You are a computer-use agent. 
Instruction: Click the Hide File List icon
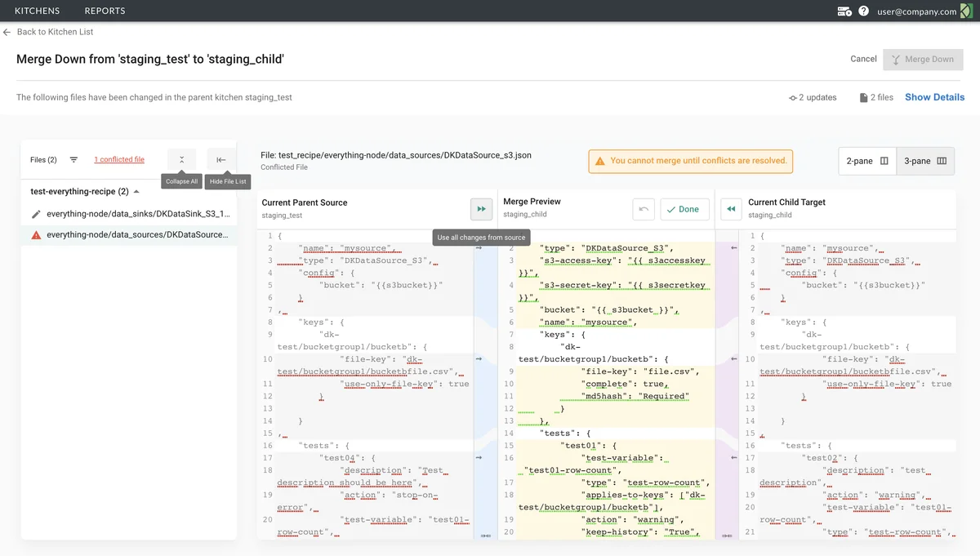click(221, 160)
